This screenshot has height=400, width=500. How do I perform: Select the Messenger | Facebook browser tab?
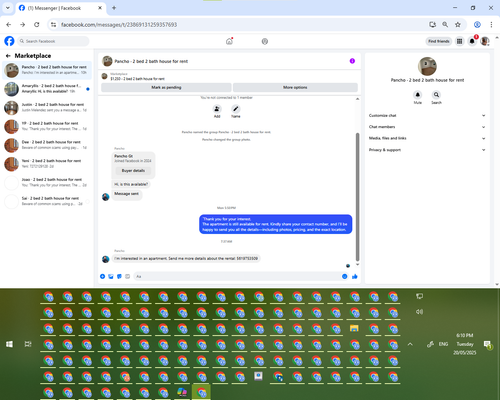(60, 8)
